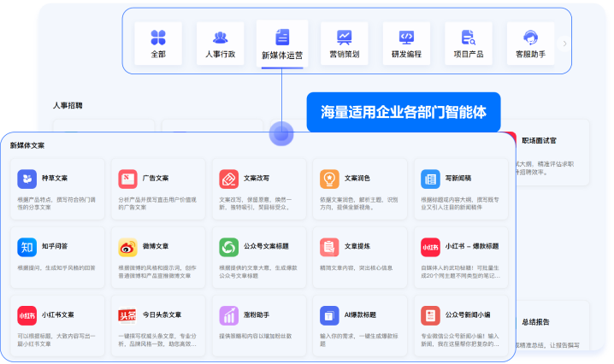The width and height of the screenshot is (614, 364).
Task: Click the 新媒体文案 section heading
Action: pyautogui.click(x=27, y=145)
